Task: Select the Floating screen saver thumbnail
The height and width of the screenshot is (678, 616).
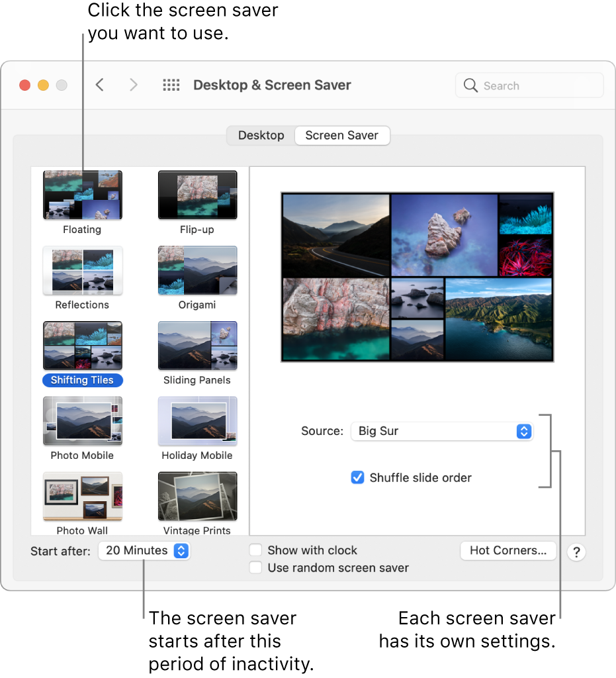Action: pos(82,195)
